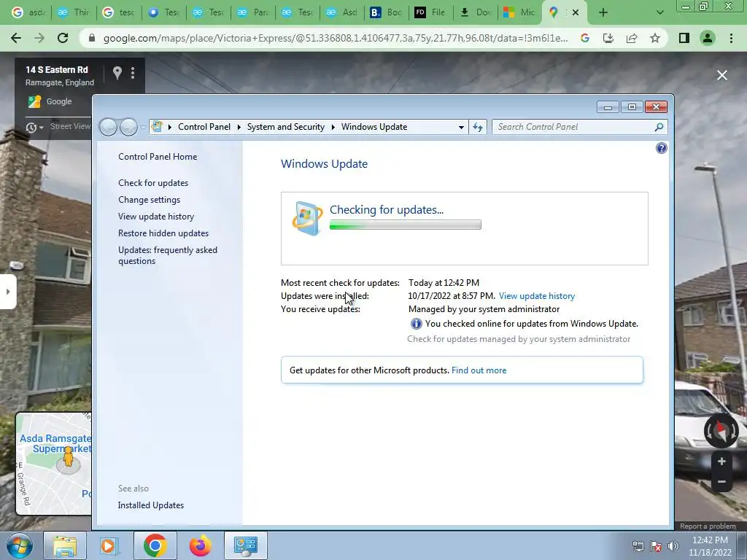Open Windows Media Player from taskbar

coord(109,545)
